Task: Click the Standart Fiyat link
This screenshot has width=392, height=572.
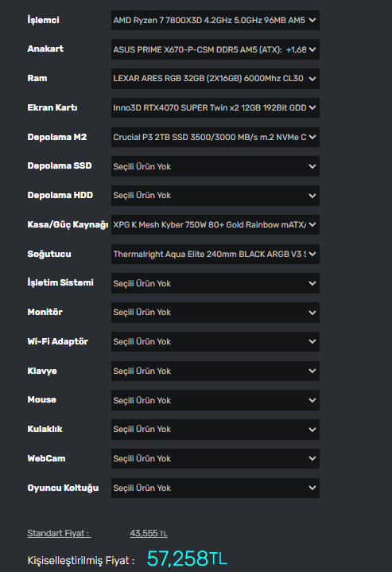Action: pyautogui.click(x=59, y=533)
